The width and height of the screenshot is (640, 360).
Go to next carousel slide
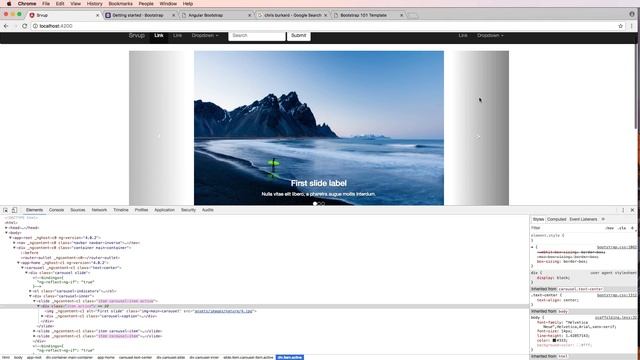click(477, 137)
